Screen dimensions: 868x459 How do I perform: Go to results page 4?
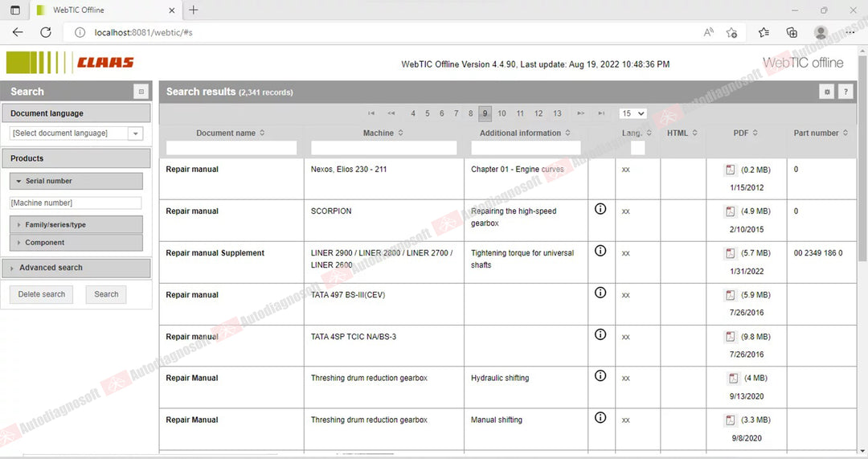413,113
